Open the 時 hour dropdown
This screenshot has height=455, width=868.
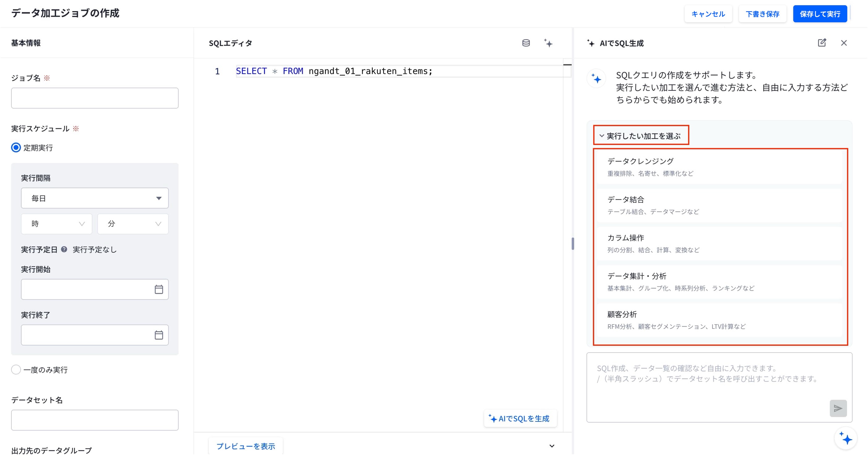coord(57,224)
